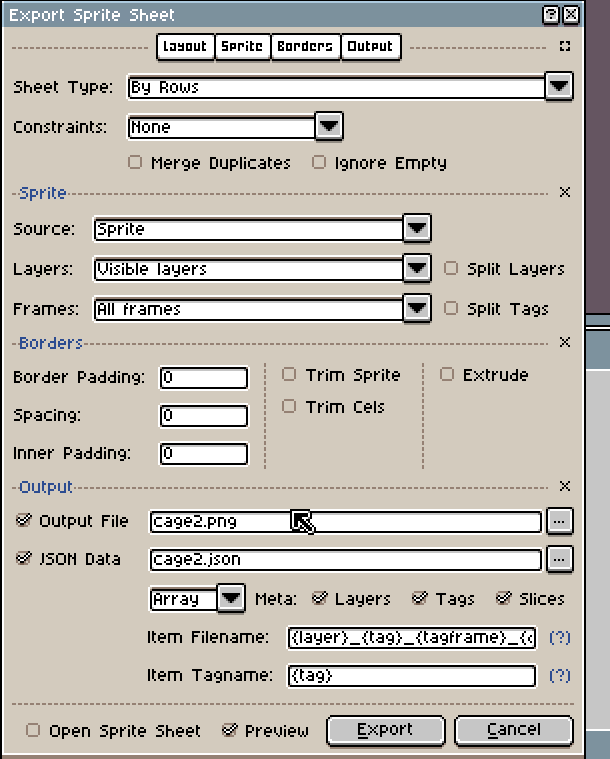This screenshot has width=610, height=759.
Task: Toggle the Trim Sprite option
Action: [x=289, y=375]
